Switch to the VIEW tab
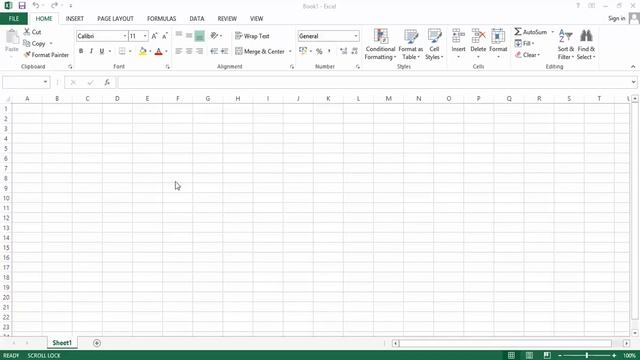Image resolution: width=640 pixels, height=360 pixels. pyautogui.click(x=257, y=18)
